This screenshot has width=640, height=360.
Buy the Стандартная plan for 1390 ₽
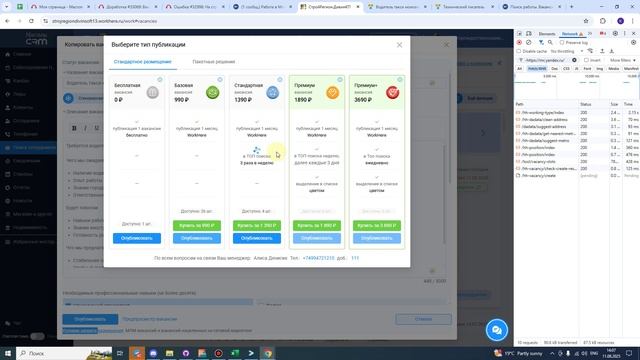(x=257, y=225)
